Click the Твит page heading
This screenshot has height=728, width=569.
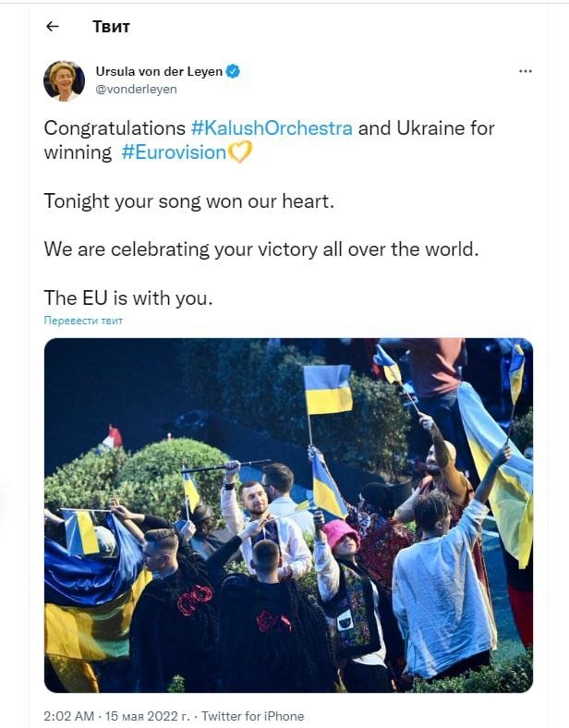[x=111, y=27]
